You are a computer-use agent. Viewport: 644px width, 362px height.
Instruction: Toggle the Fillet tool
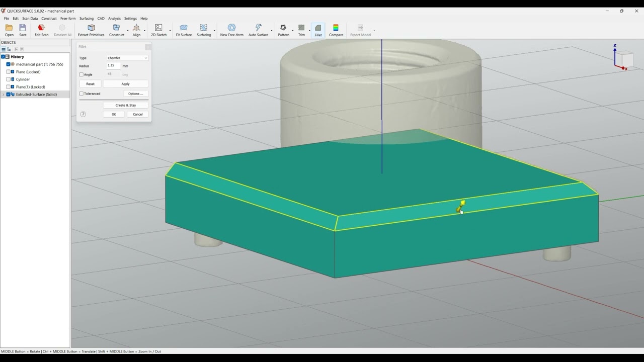(x=318, y=30)
